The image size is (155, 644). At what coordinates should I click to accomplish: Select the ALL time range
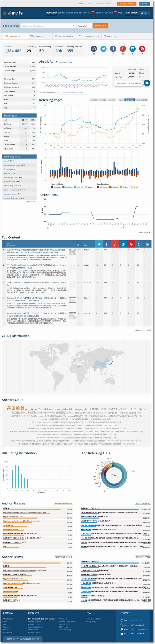click(121, 100)
